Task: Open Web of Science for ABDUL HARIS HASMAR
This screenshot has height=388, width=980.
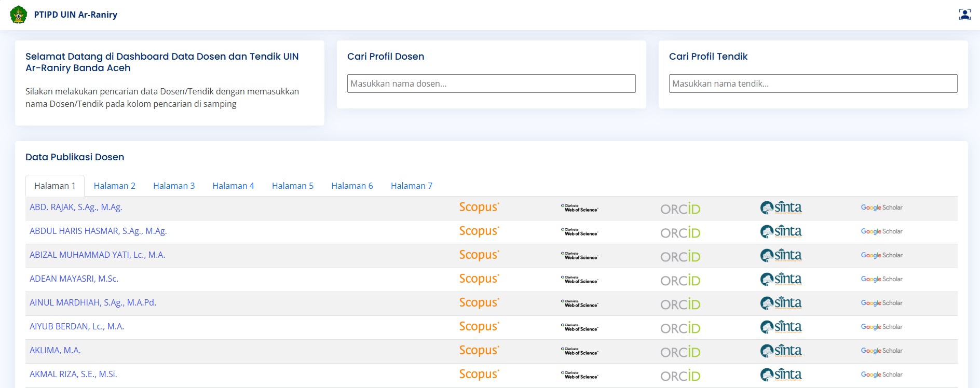Action: pyautogui.click(x=580, y=232)
